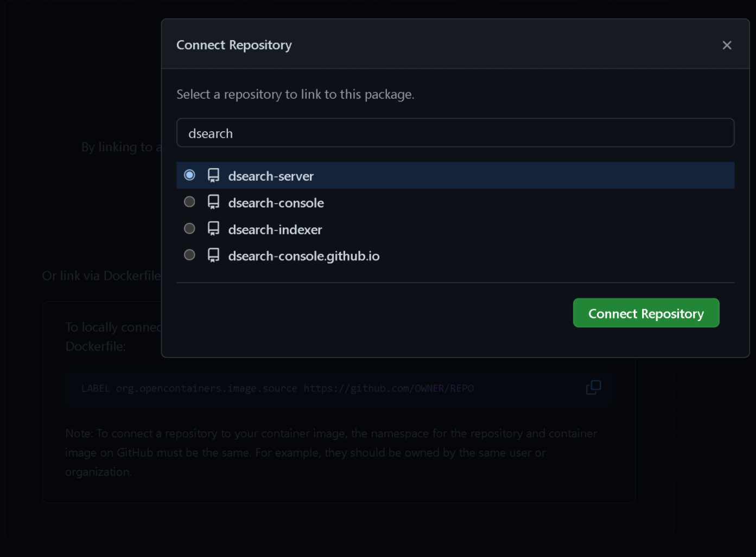Click the org.opencontainers LABEL code snippet
The image size is (756, 557).
pos(277,388)
